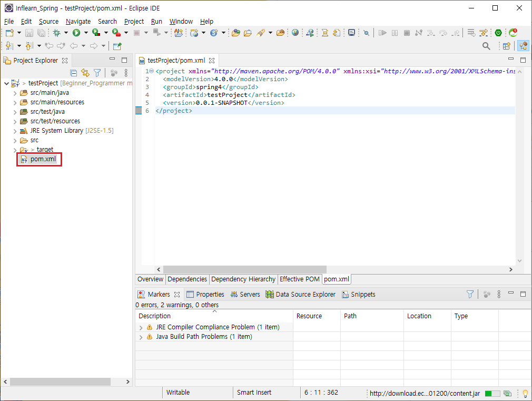Click Collapse All in Project Explorer
Screen dimensions: 532x401
(73, 73)
